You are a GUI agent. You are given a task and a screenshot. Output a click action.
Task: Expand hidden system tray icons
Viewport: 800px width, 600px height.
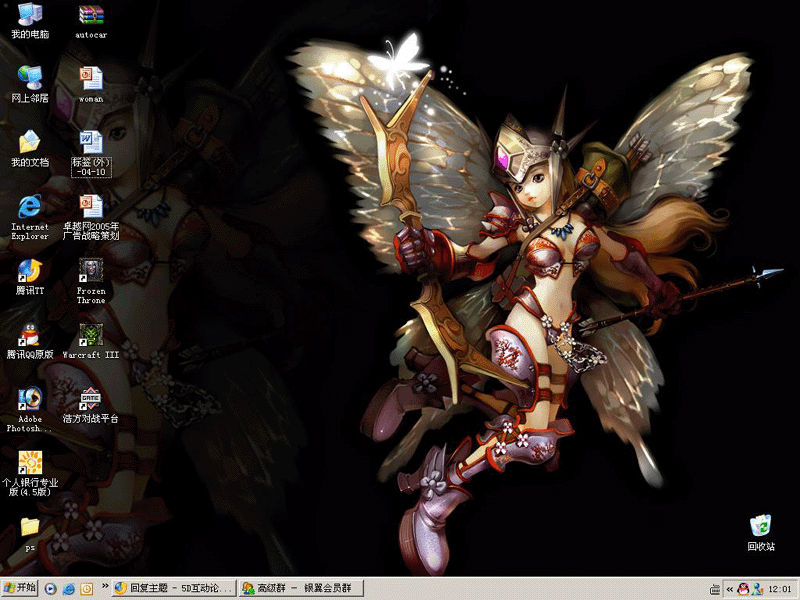[730, 589]
